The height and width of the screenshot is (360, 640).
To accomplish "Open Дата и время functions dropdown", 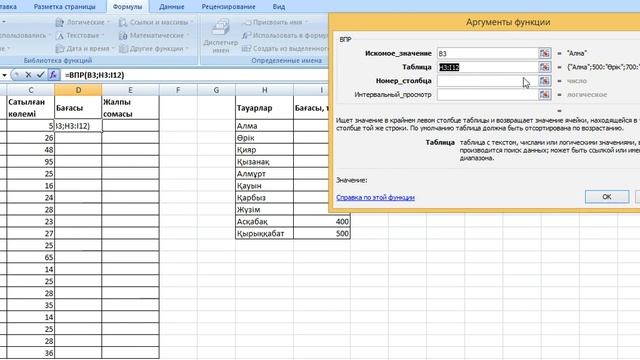I will (85, 49).
